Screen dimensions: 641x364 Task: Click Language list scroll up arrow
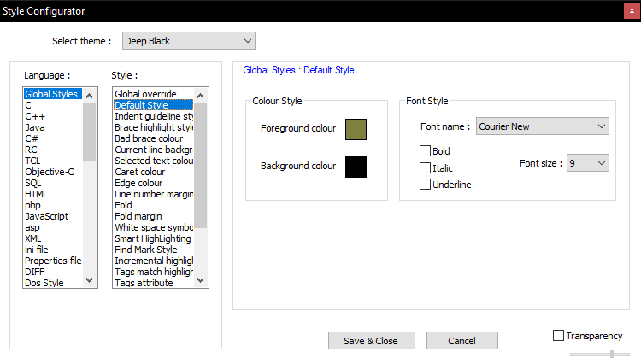(x=90, y=96)
